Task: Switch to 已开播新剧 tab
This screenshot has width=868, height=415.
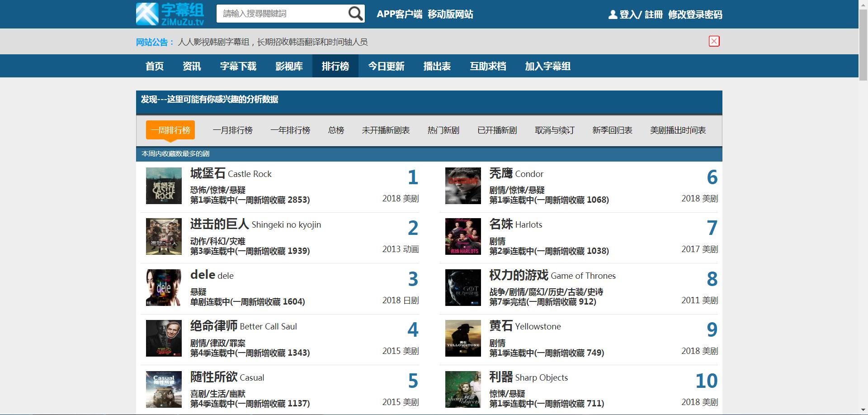Action: (497, 130)
